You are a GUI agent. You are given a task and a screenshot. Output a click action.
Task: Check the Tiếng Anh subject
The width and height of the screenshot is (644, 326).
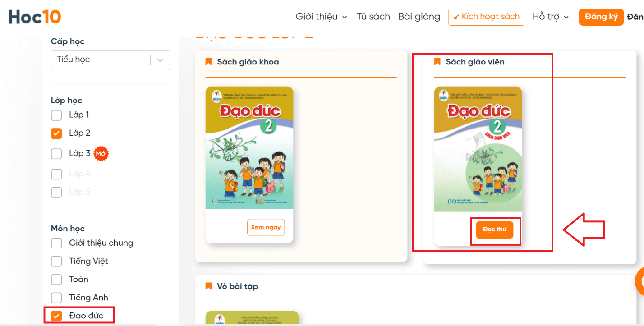tap(56, 298)
